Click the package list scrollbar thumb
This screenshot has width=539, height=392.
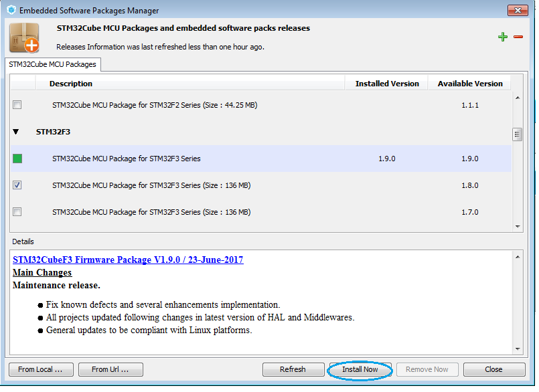[x=517, y=134]
